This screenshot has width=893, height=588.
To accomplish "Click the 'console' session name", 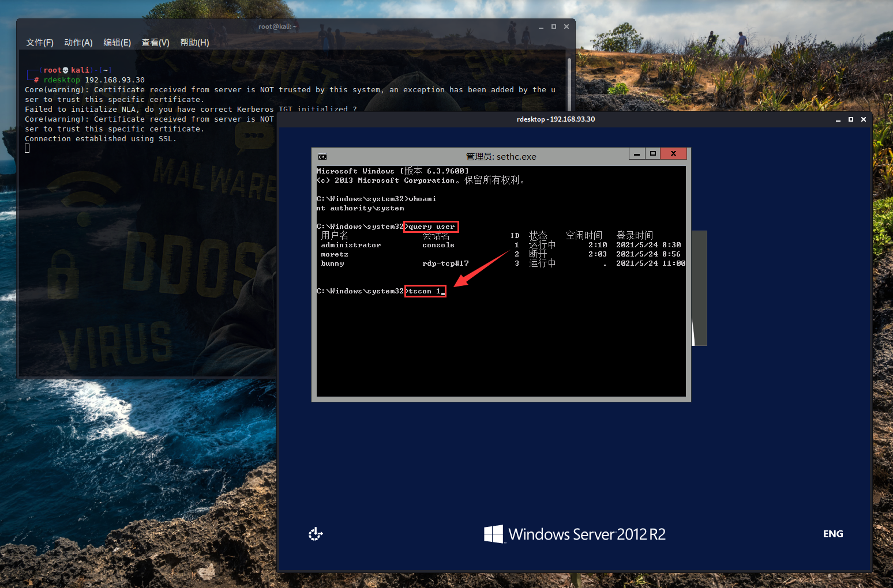I will tap(438, 245).
